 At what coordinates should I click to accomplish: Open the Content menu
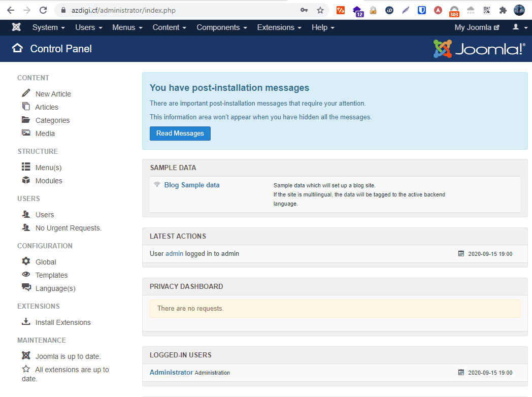(x=169, y=27)
